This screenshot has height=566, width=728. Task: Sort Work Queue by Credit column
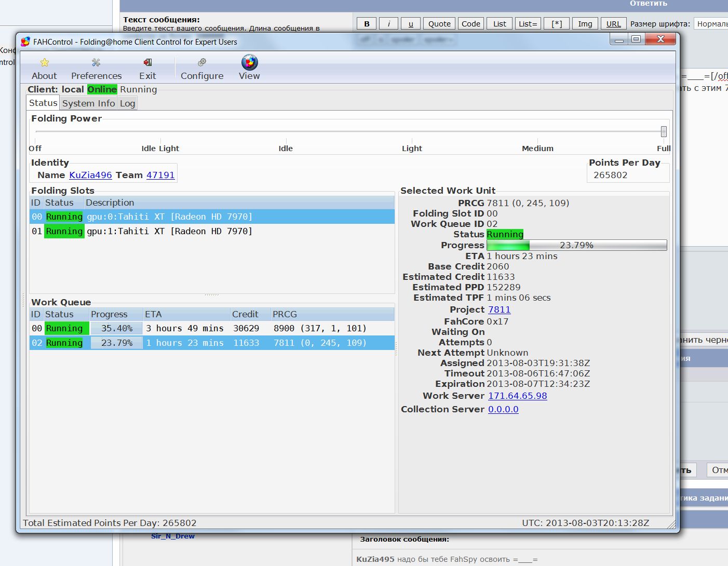250,314
